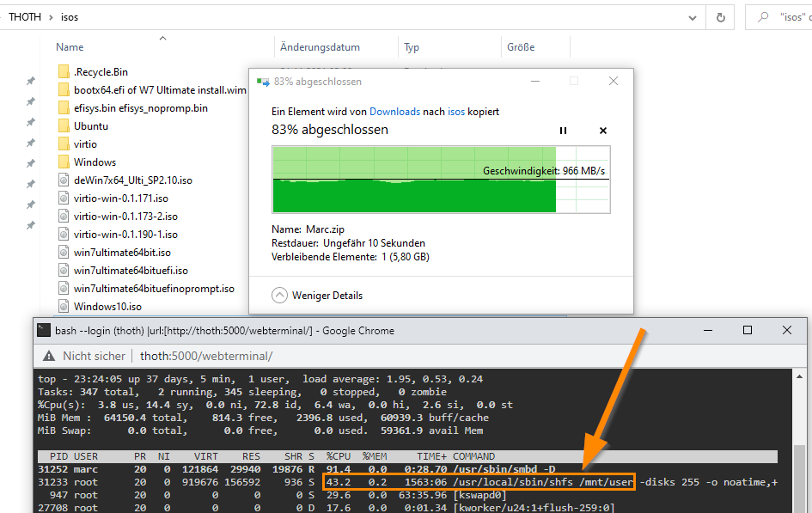The height and width of the screenshot is (513, 812).
Task: Collapse the dialog with Weniger Details
Action: coord(317,295)
